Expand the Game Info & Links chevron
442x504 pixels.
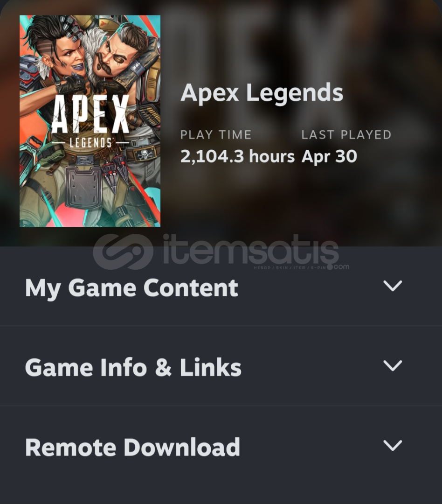point(393,366)
